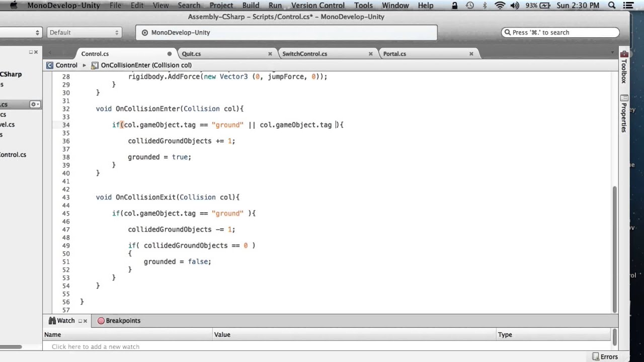This screenshot has width=644, height=362.
Task: Open the File menu
Action: tap(115, 6)
